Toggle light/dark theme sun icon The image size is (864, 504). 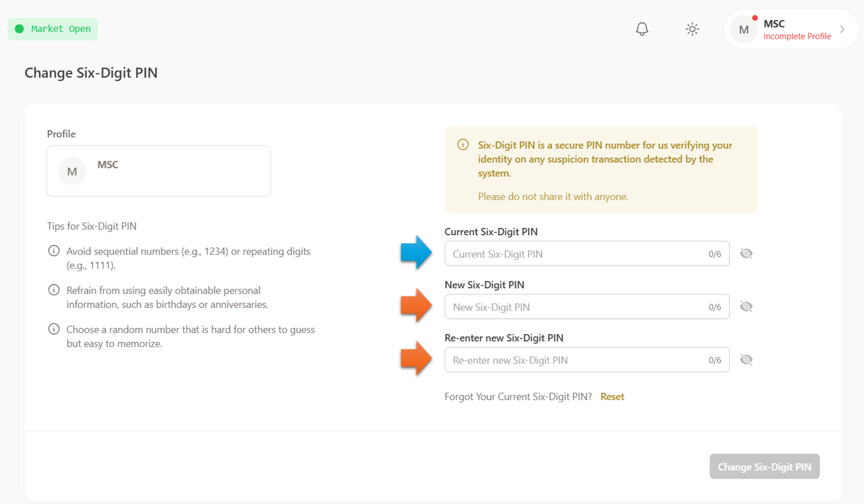click(692, 29)
